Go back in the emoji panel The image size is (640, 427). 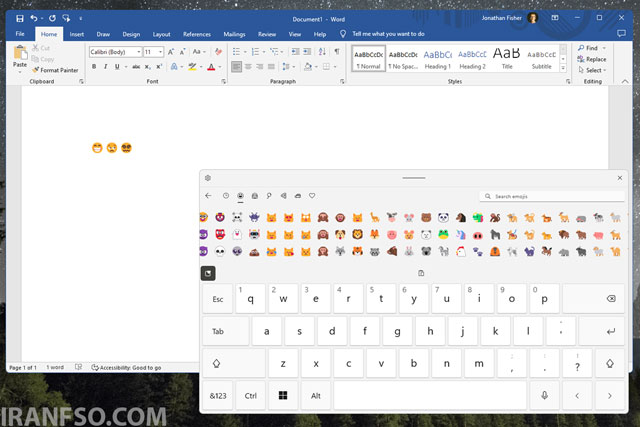(208, 196)
